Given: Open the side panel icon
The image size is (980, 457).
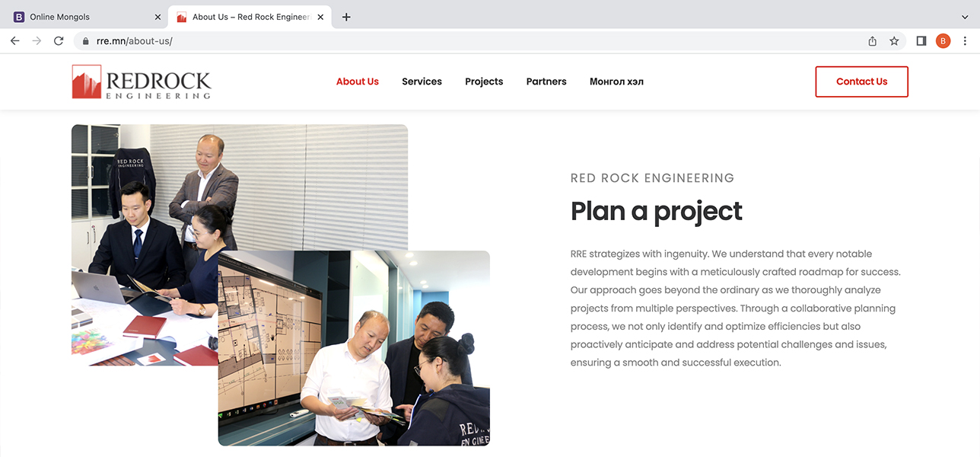Looking at the screenshot, I should tap(921, 41).
